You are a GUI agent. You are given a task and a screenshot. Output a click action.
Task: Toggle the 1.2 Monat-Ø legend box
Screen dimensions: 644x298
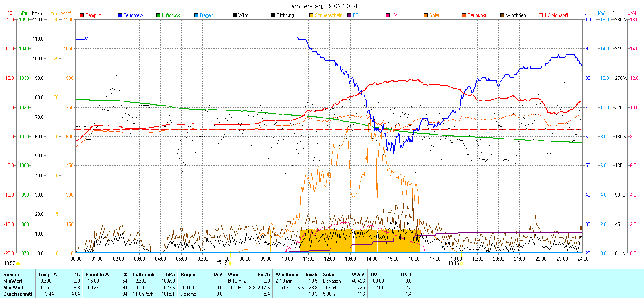pyautogui.click(x=541, y=15)
